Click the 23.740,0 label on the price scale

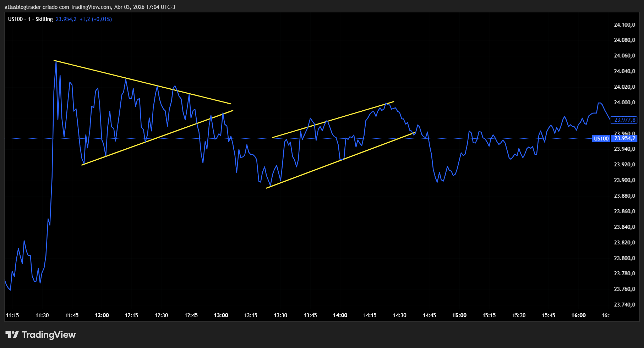(624, 305)
